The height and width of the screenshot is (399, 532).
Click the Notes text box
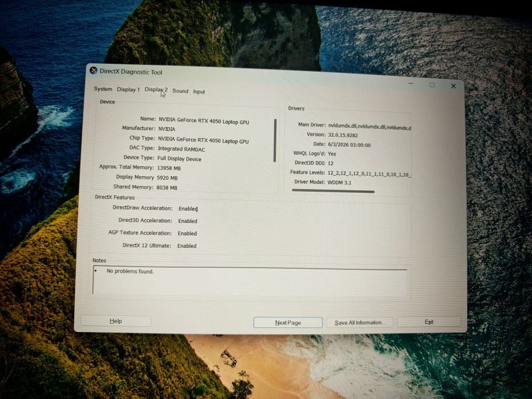[250, 281]
